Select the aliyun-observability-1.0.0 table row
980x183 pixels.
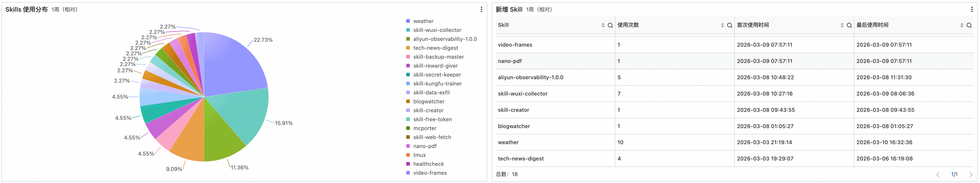[x=530, y=77]
